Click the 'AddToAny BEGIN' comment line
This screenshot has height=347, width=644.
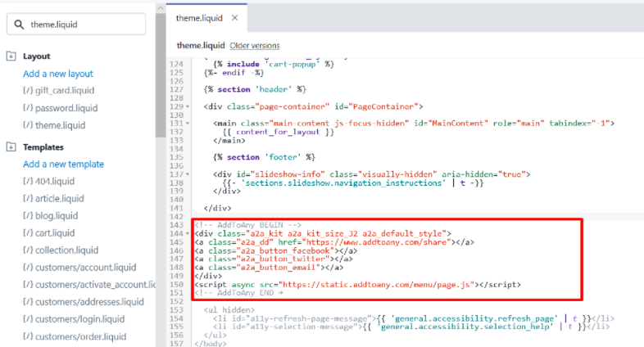click(247, 225)
